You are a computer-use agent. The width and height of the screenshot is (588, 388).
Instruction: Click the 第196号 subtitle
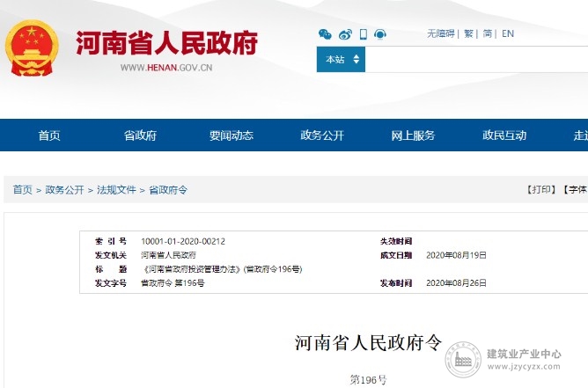pos(368,380)
